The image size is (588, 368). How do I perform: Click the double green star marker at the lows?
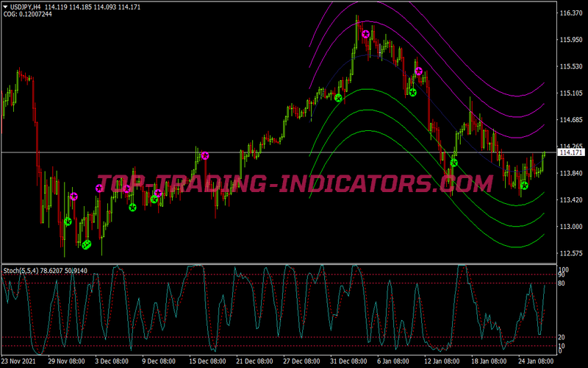87,245
